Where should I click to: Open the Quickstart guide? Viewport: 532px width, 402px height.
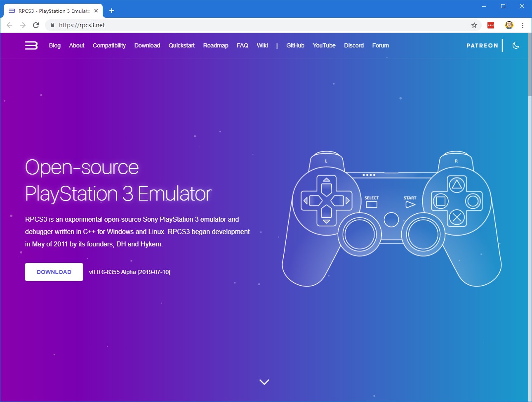tap(181, 45)
